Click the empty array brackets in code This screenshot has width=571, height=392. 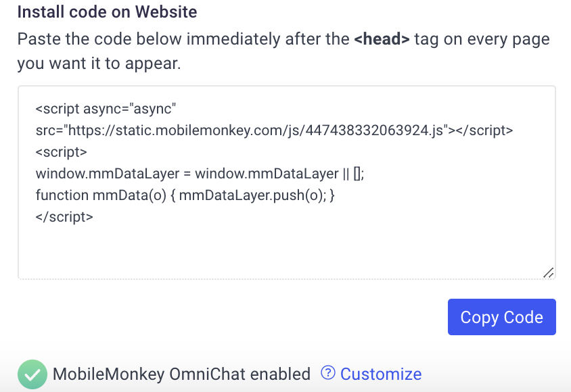click(357, 174)
